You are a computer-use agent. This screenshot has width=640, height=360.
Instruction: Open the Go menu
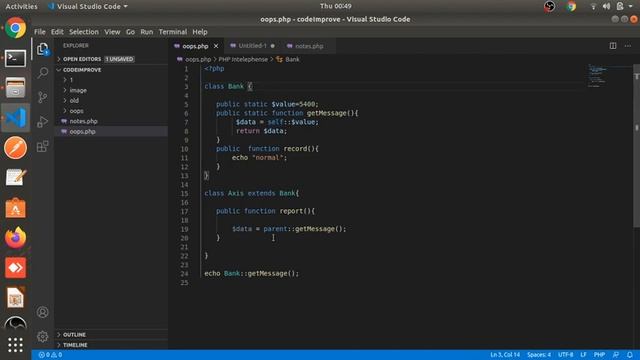pyautogui.click(x=130, y=32)
